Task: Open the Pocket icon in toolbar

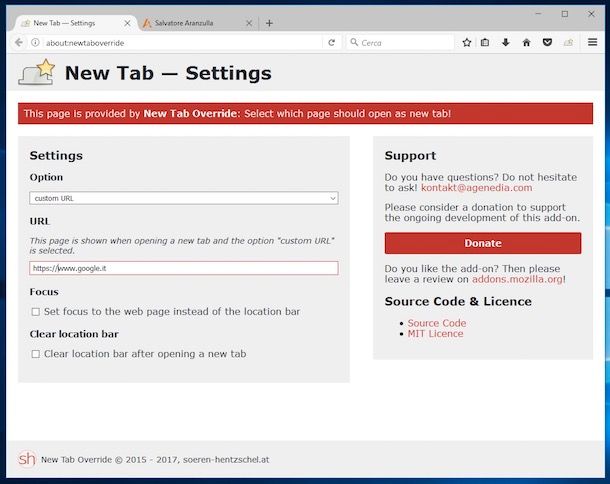Action: [x=547, y=42]
